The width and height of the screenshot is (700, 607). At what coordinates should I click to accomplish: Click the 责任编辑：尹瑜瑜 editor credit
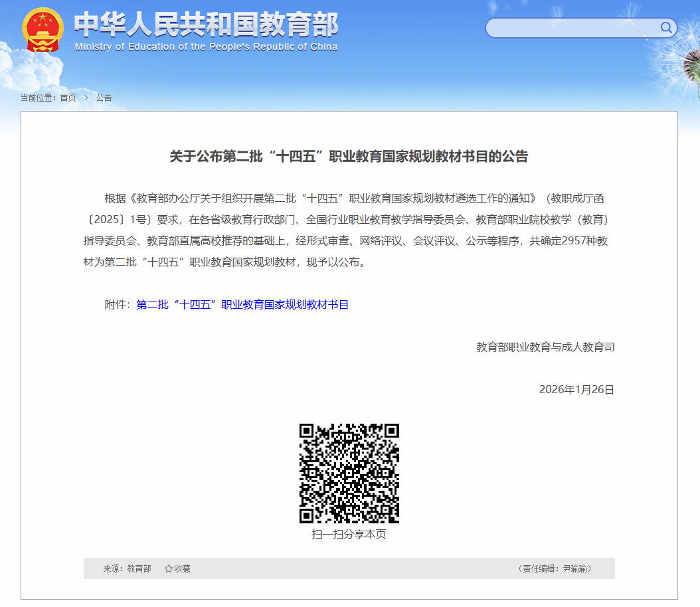coord(555,568)
